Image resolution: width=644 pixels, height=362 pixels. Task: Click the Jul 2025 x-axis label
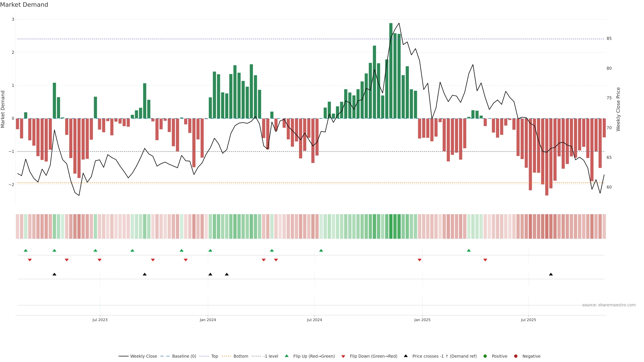point(528,320)
